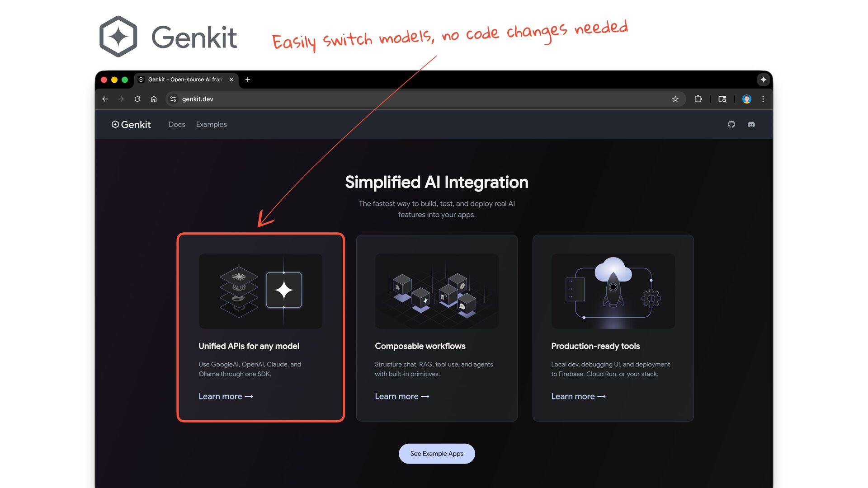Open a new browser tab
The height and width of the screenshot is (488, 868).
pyautogui.click(x=248, y=80)
